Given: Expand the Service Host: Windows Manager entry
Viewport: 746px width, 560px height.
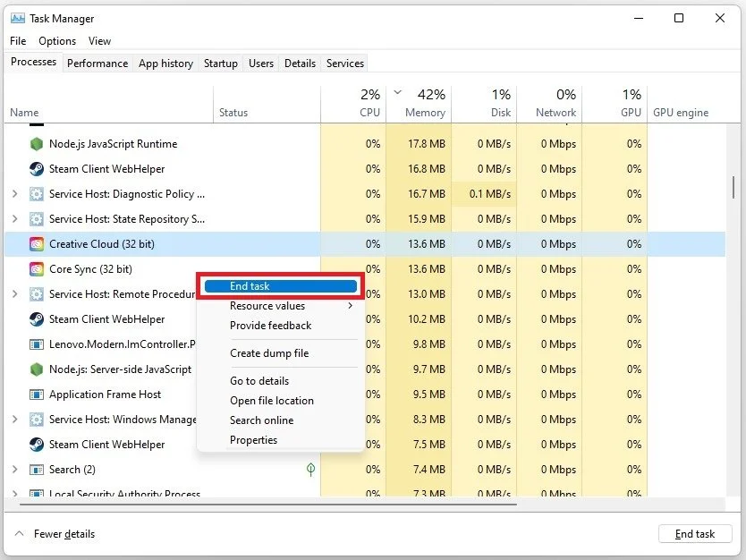Looking at the screenshot, I should click(x=17, y=419).
